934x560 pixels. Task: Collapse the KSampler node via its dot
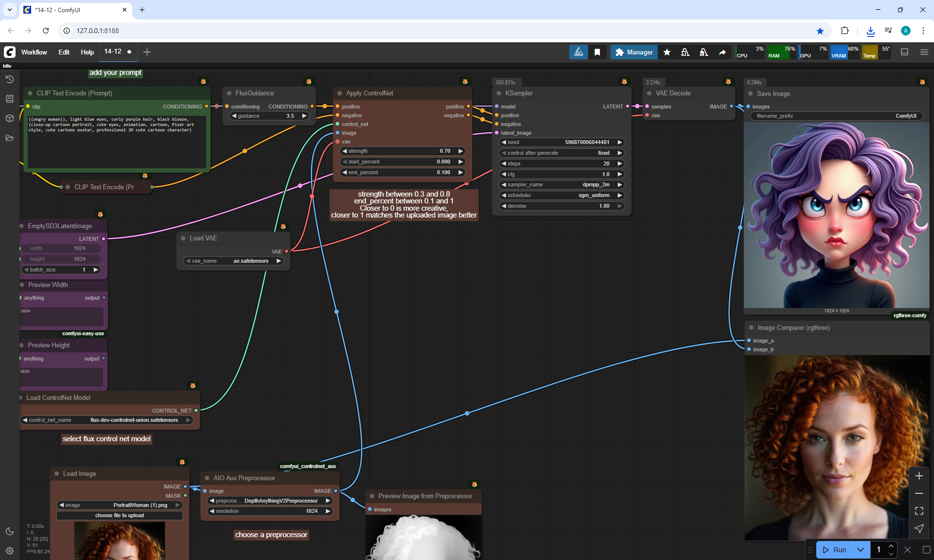coord(499,93)
